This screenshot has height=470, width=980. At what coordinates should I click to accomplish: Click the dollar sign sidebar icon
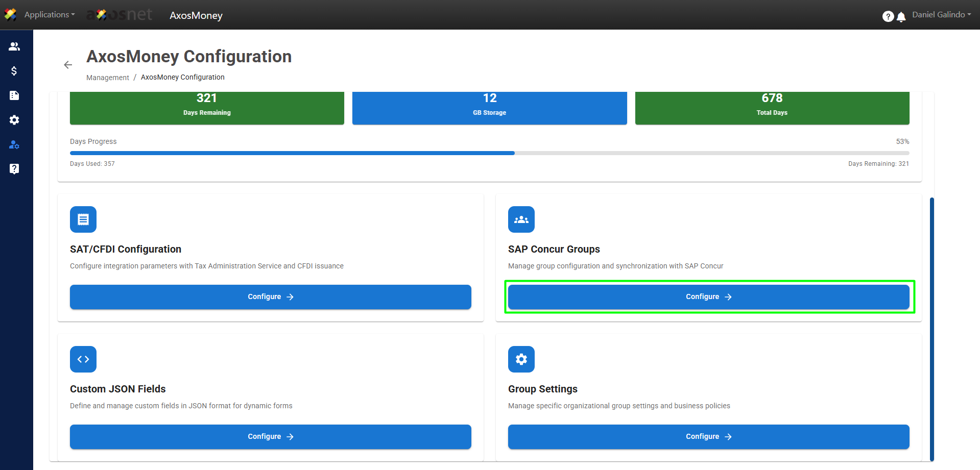click(14, 71)
